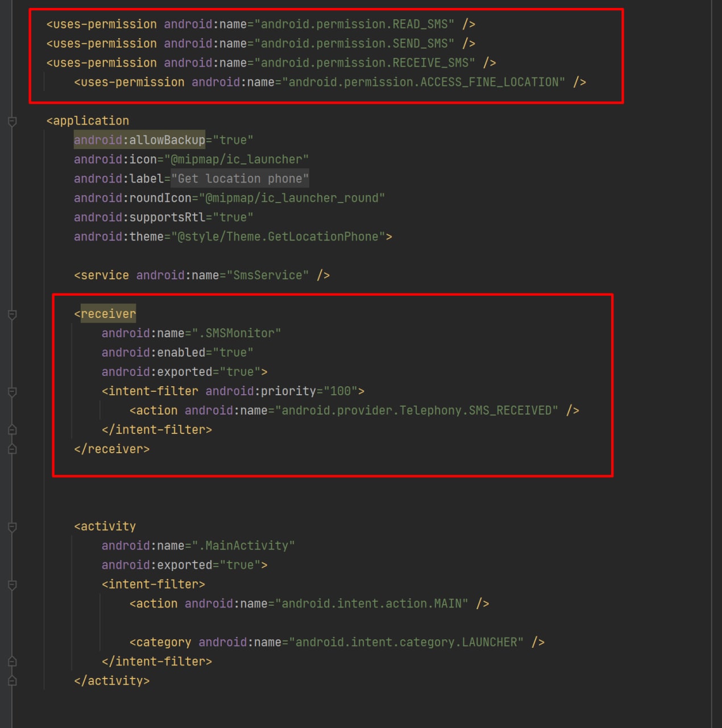Click the receiver's android:exported="true" line
The height and width of the screenshot is (728, 722).
click(185, 372)
